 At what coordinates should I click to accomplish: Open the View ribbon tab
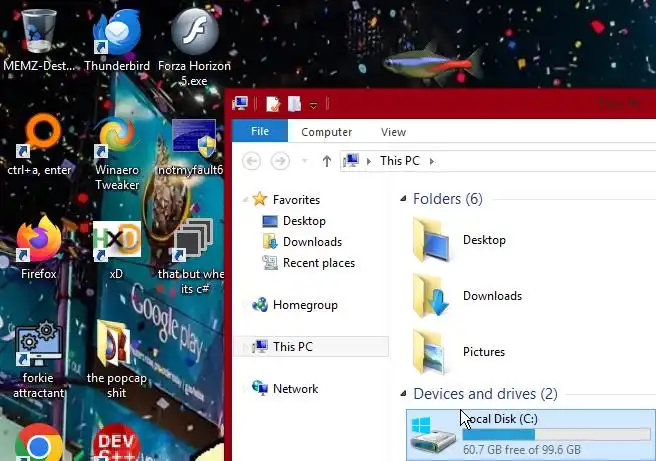393,132
